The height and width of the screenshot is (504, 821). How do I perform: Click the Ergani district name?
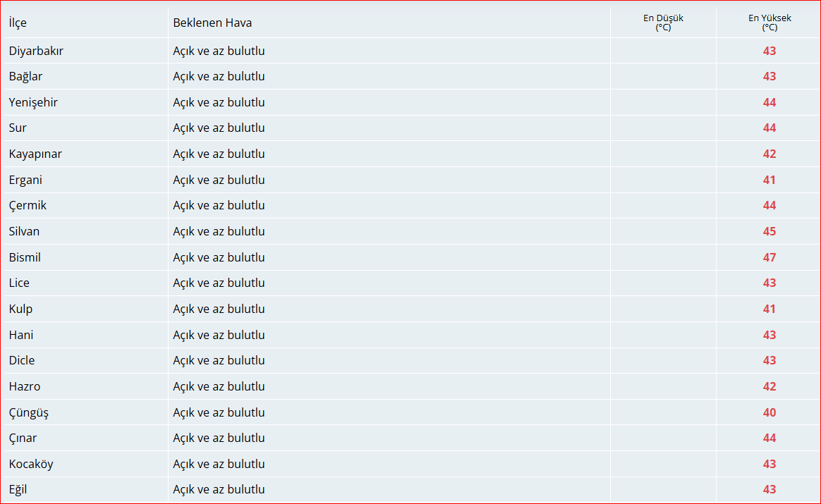[x=25, y=180]
